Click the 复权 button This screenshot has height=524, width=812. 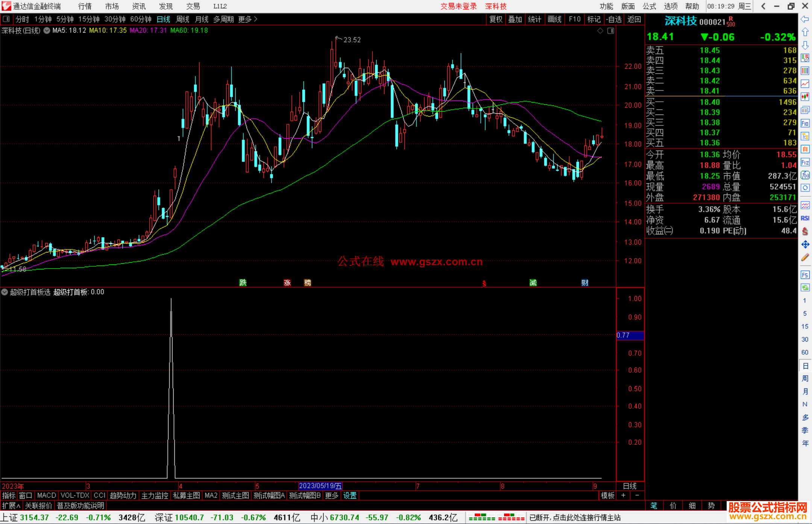pos(496,19)
